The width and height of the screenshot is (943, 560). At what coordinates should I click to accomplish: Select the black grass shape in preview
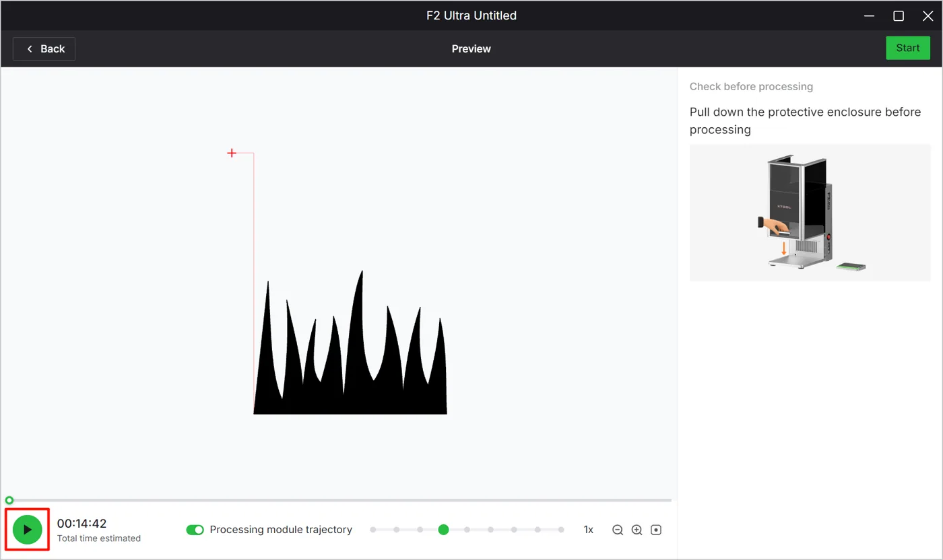tap(350, 363)
